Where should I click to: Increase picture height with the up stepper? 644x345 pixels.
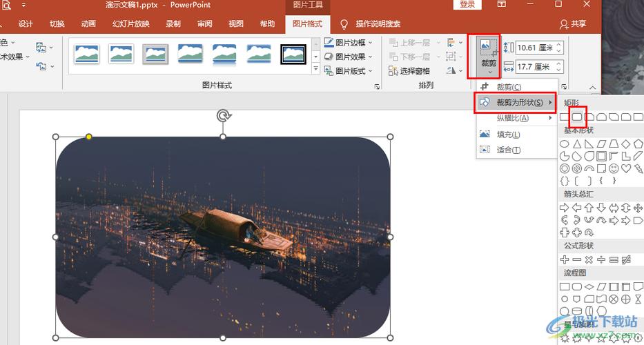pos(559,44)
